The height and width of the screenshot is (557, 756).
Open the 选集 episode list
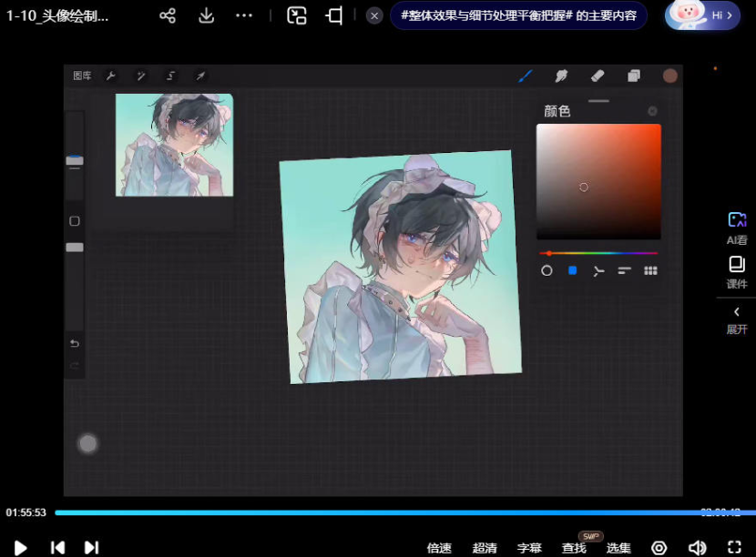click(618, 548)
